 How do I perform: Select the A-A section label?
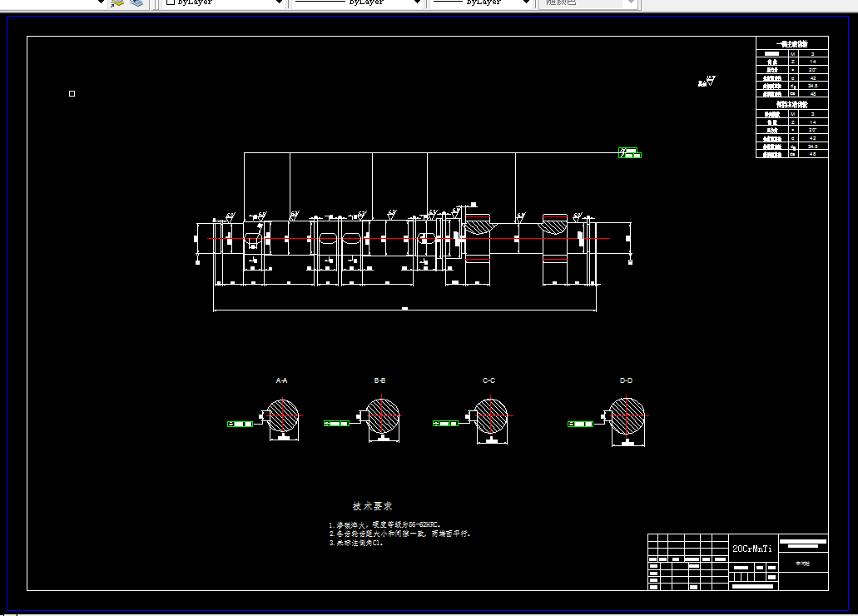[281, 380]
